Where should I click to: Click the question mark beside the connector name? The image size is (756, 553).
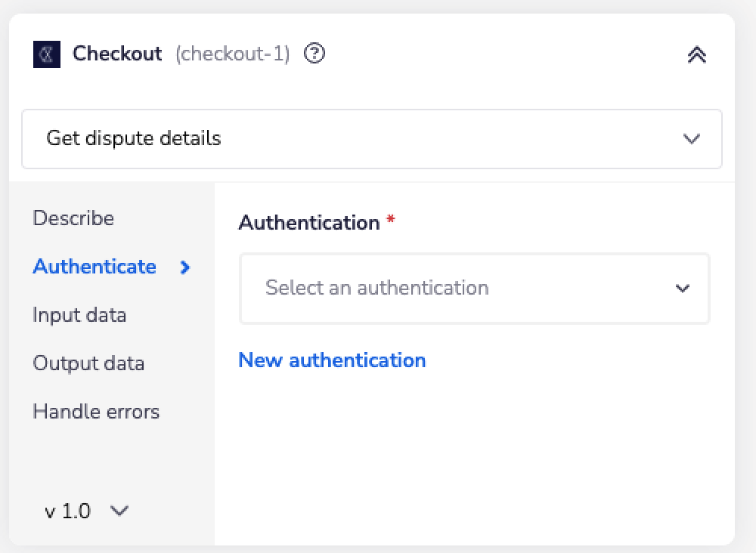click(x=315, y=53)
